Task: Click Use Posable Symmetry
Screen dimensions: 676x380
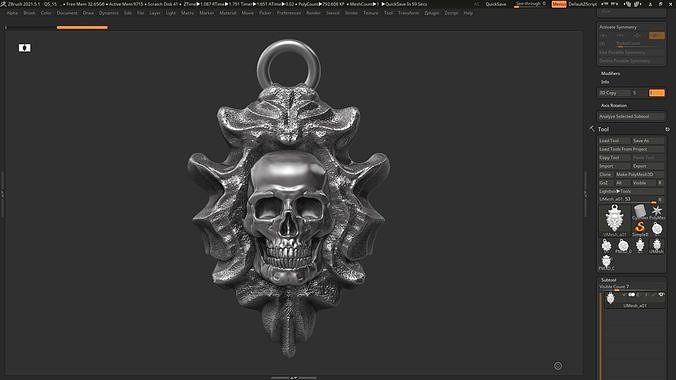Action: (x=631, y=52)
